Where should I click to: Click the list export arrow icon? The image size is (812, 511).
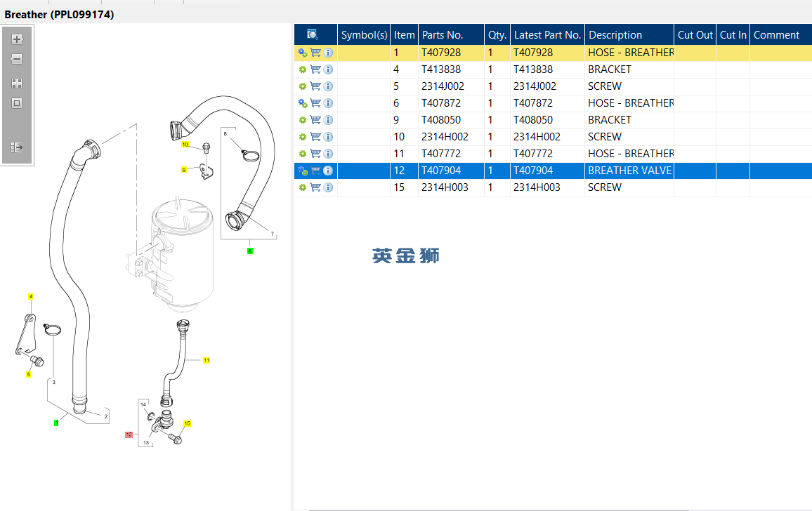[17, 147]
